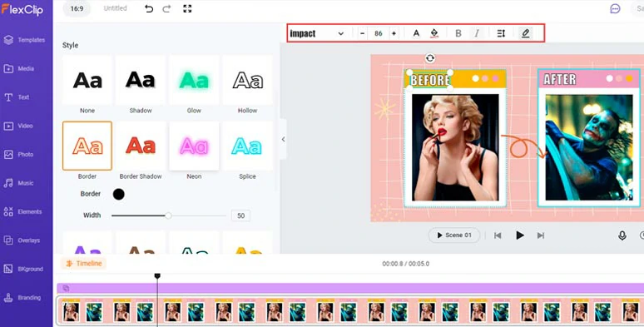Viewport: 644px width, 327px height.
Task: Open the Impact font dropdown
Action: click(x=317, y=33)
